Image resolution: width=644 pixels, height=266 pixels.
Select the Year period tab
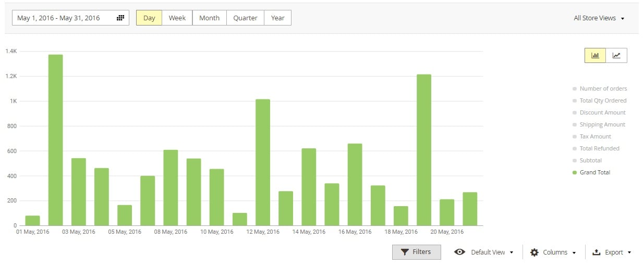(x=278, y=18)
